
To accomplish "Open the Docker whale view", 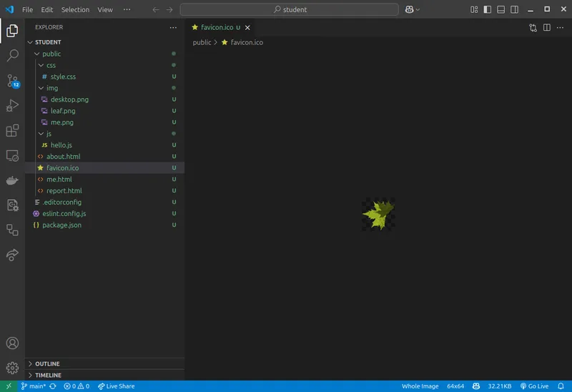I will 12,180.
